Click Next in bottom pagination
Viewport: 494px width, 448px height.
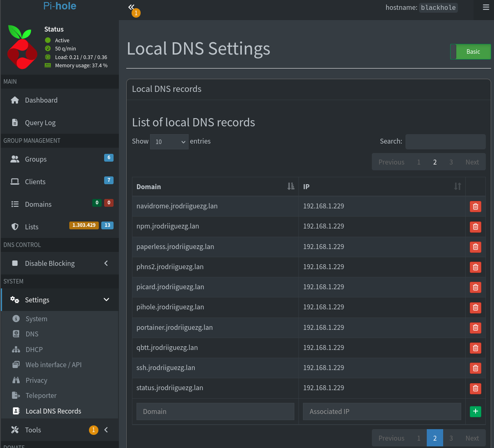pyautogui.click(x=472, y=438)
